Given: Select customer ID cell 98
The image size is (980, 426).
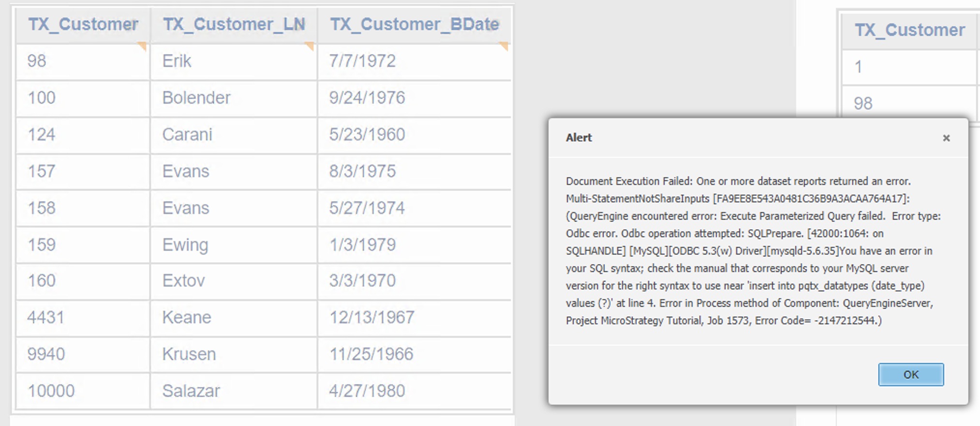Looking at the screenshot, I should click(82, 61).
